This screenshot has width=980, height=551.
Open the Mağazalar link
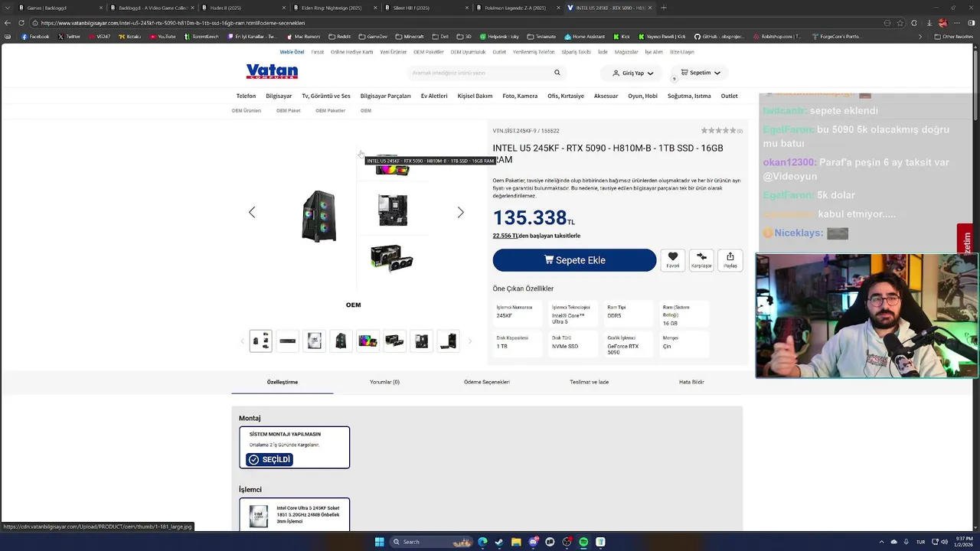626,52
